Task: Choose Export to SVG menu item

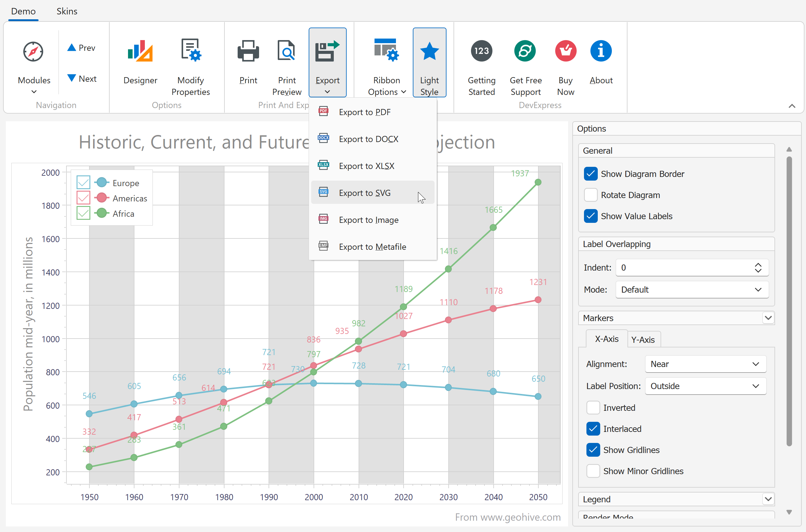Action: [x=364, y=193]
